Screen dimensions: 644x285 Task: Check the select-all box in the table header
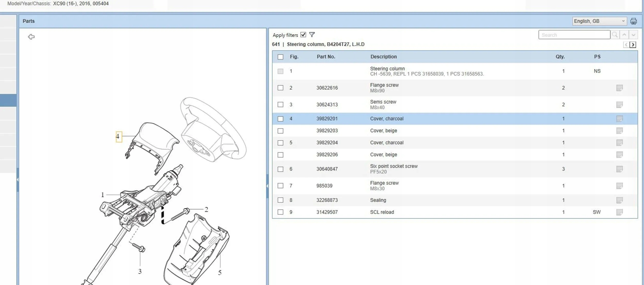280,57
